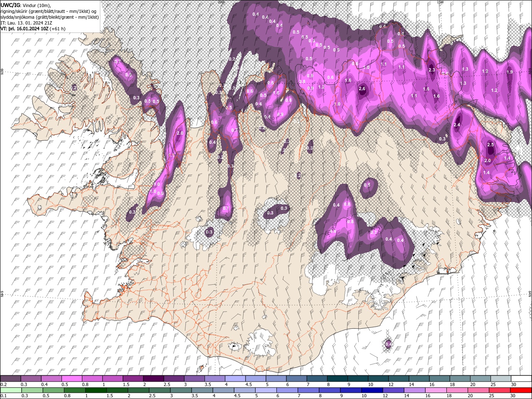Click the 1.9 precipitation value on the map
This screenshot has width=532, height=399.
pyautogui.click(x=510, y=72)
